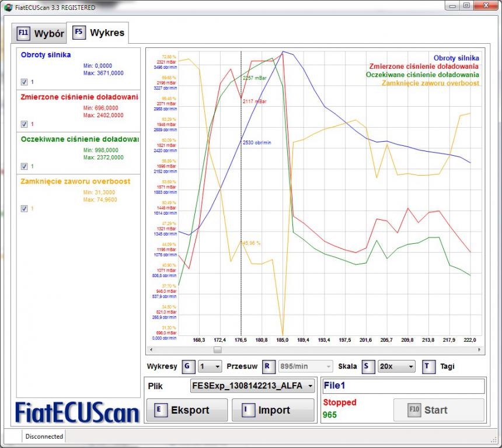Click the Disconnected status bar entry
This screenshot has width=502, height=448.
(x=44, y=436)
